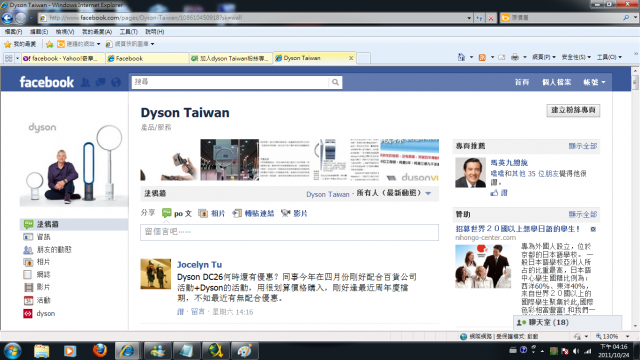
Task: Open Windows Explorer from the taskbar
Action: pyautogui.click(x=41, y=351)
